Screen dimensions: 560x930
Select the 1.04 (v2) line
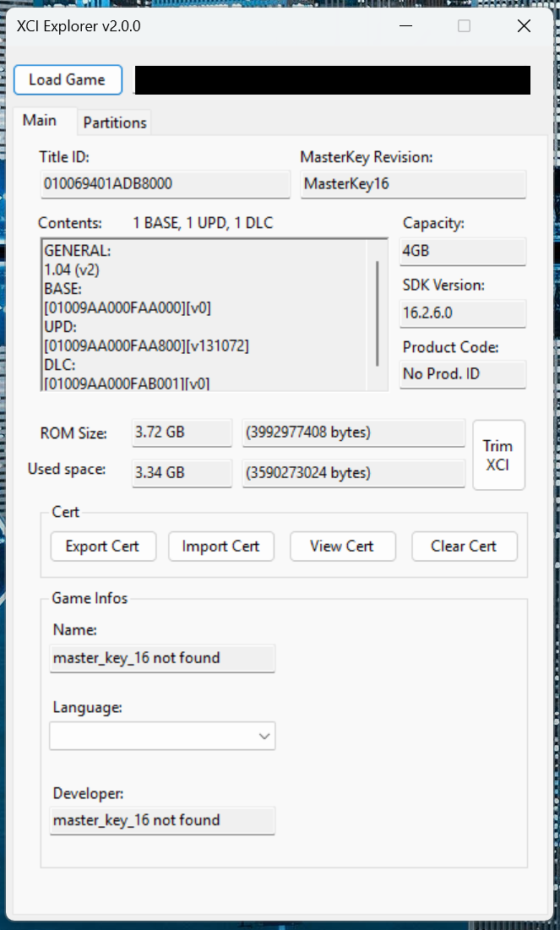coord(72,269)
